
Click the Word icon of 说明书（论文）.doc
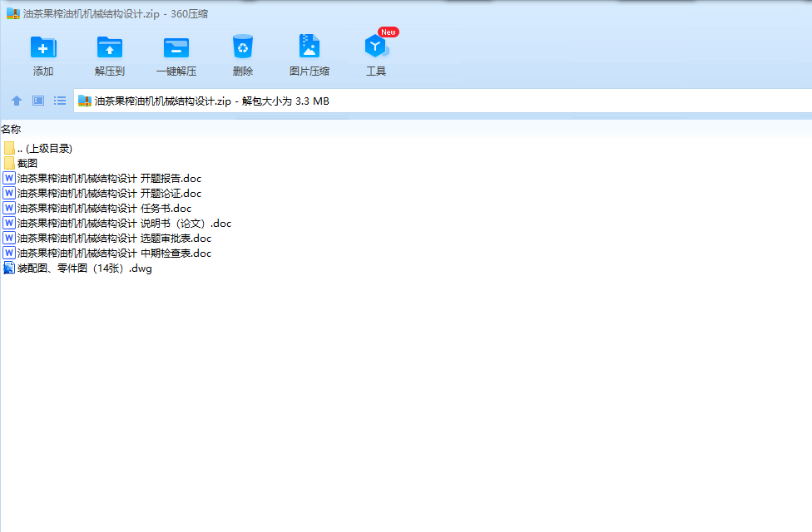tap(9, 223)
